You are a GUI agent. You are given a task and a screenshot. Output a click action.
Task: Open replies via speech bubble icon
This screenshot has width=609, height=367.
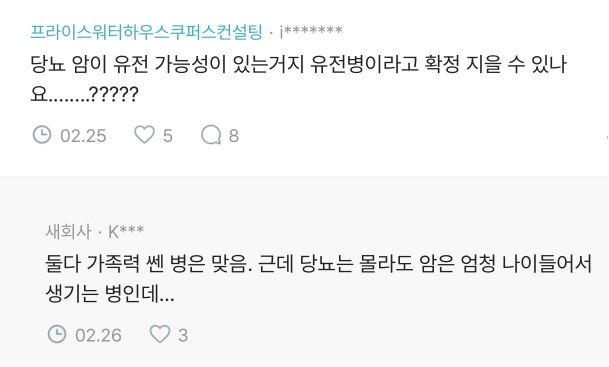211,135
